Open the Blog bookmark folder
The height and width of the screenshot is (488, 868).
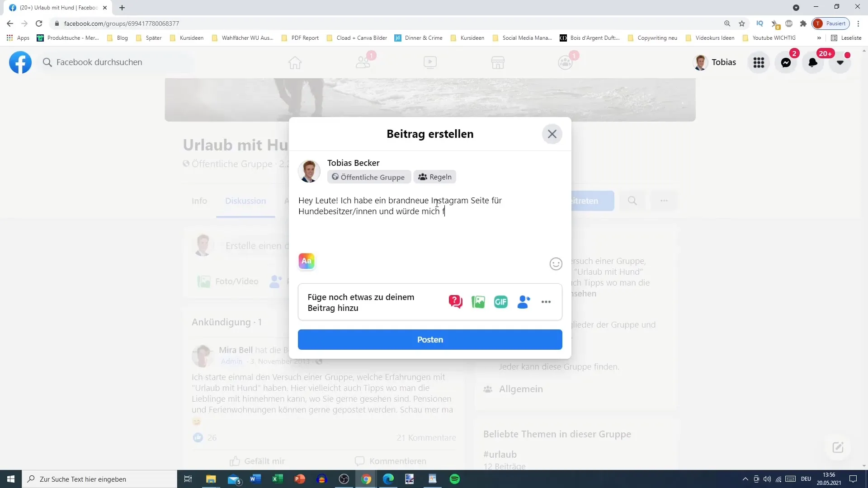(x=118, y=38)
